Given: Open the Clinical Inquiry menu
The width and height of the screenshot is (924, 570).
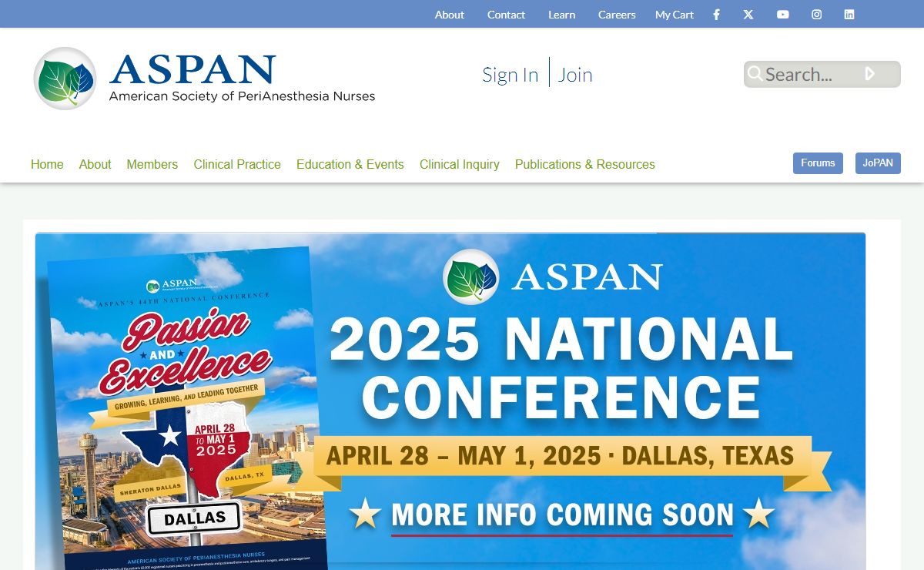Looking at the screenshot, I should [460, 164].
